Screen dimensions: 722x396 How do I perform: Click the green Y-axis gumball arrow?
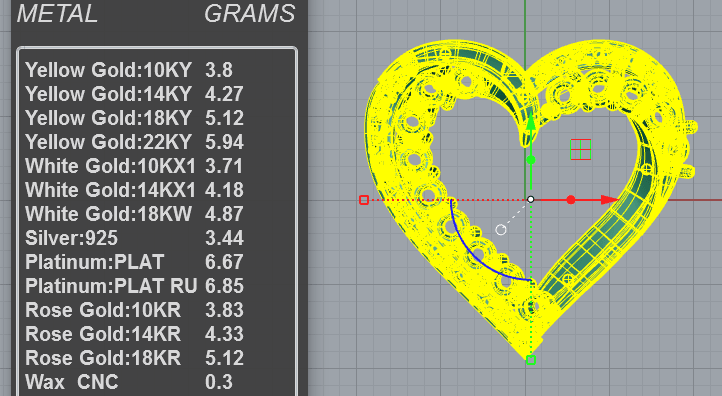coord(531,122)
